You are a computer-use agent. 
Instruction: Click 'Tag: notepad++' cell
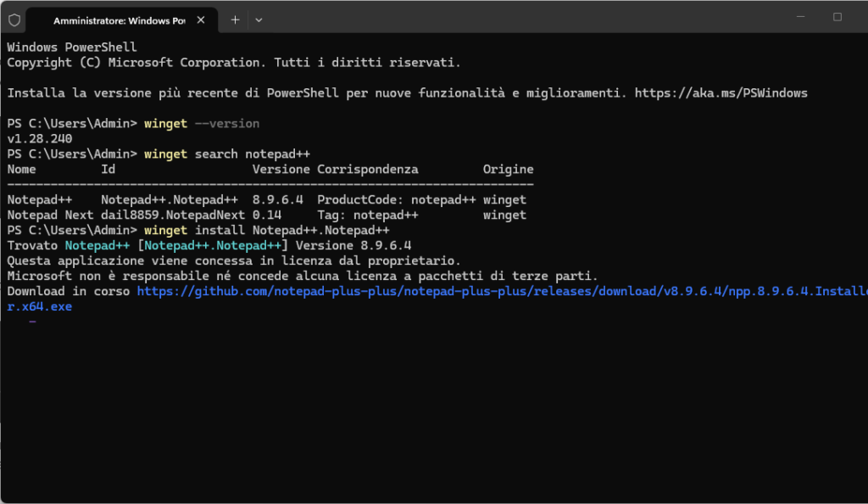(x=368, y=215)
